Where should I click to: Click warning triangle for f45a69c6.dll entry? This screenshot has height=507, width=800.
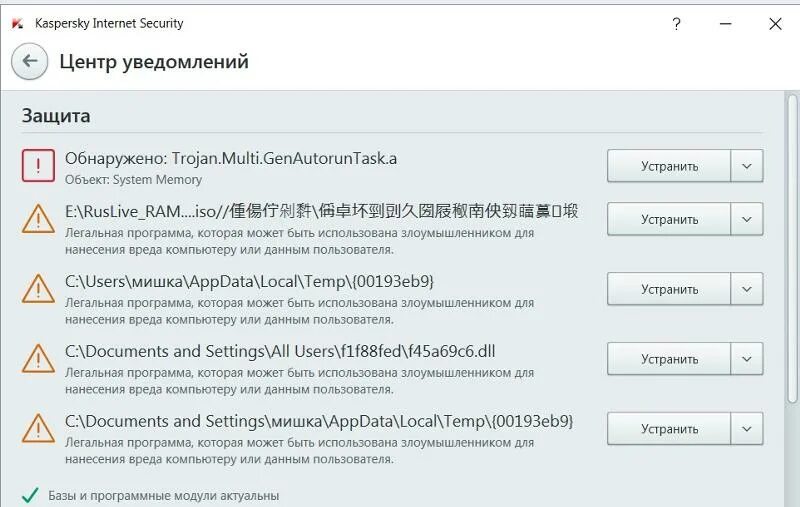(38, 359)
